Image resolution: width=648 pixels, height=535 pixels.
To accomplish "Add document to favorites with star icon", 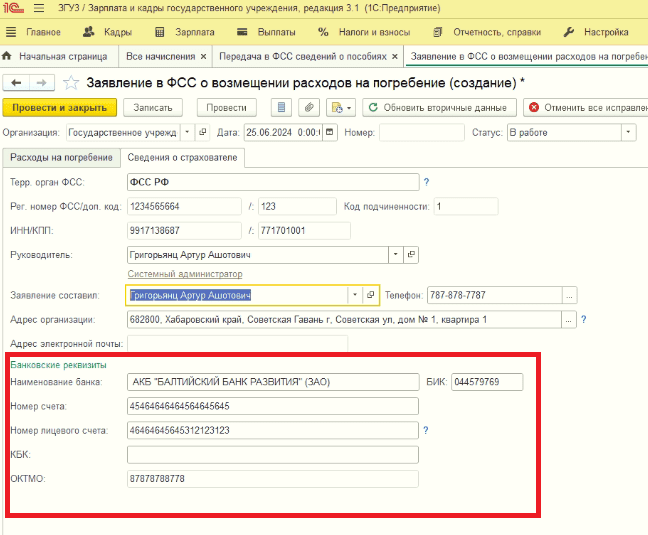I will [x=71, y=83].
